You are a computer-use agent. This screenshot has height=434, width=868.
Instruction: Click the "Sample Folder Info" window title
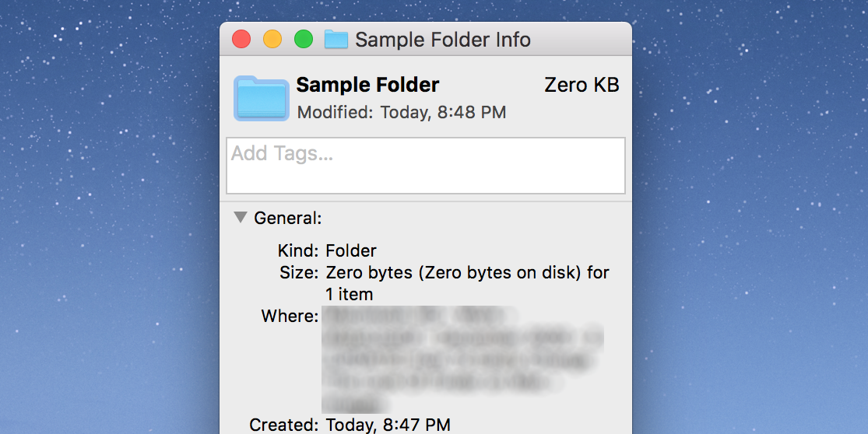pyautogui.click(x=442, y=40)
